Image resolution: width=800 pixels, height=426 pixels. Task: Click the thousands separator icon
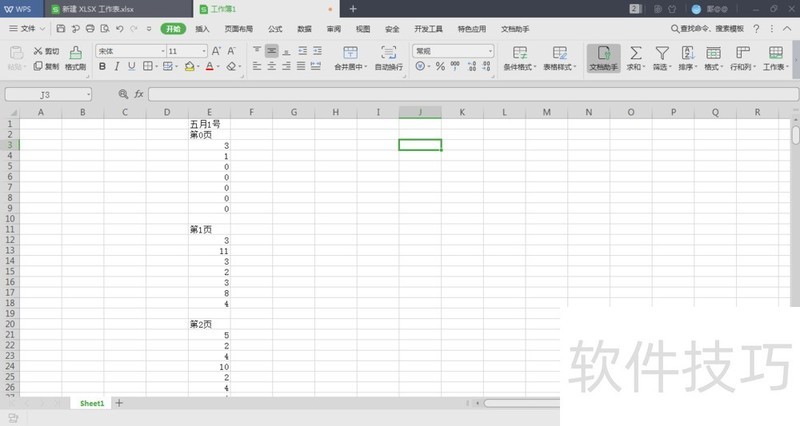[455, 66]
